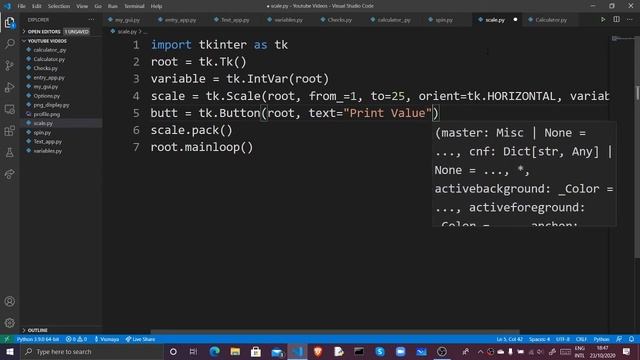This screenshot has width=640, height=360.
Task: Open the Explorer view in activity bar
Action: coord(9,23)
